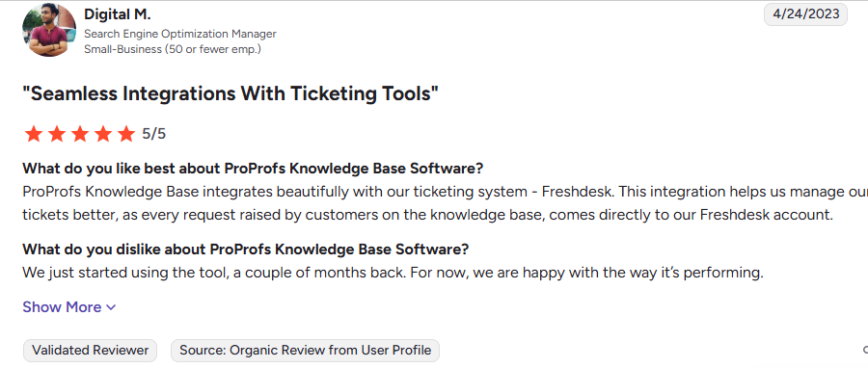Click the Small-Business (50 or fewer emp.) label

click(173, 49)
